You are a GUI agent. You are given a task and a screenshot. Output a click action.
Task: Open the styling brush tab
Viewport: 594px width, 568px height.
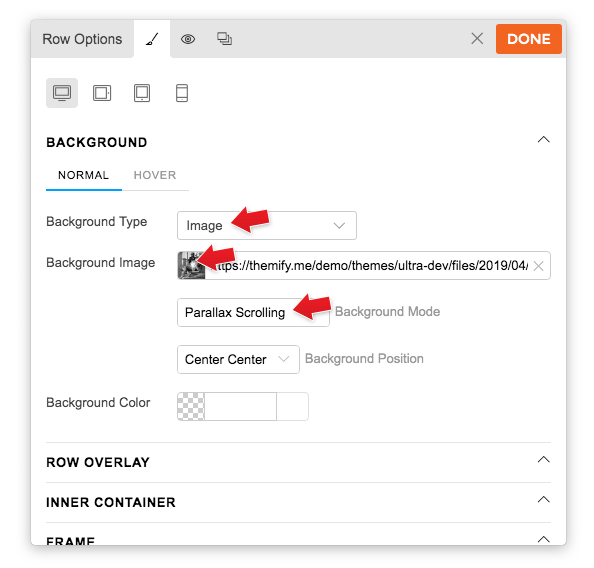152,39
